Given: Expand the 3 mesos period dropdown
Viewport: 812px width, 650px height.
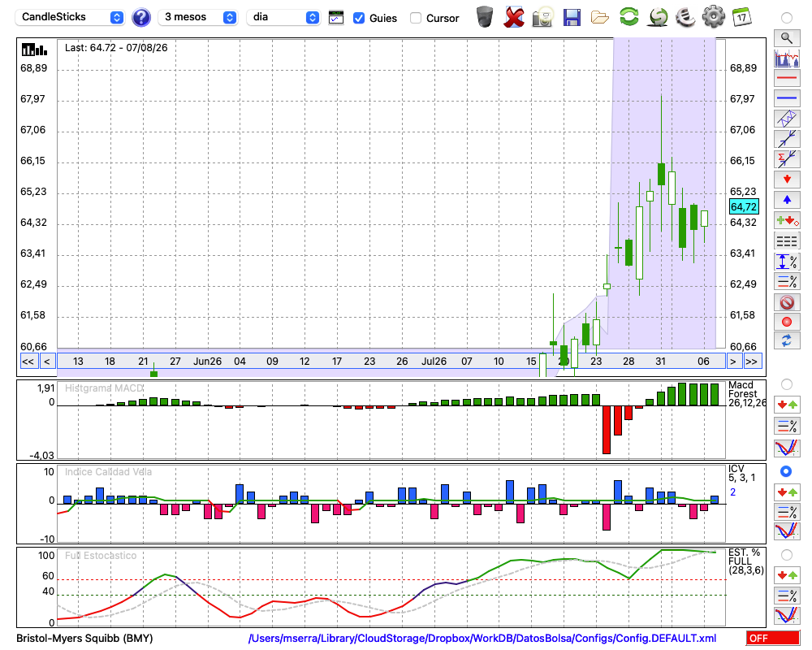Looking at the screenshot, I should click(x=197, y=17).
